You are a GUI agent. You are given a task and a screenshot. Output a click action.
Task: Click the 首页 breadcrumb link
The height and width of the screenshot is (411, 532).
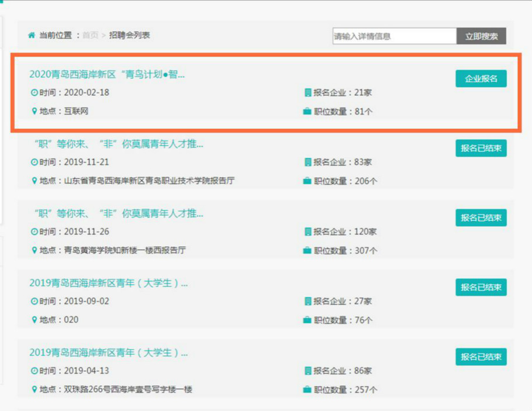click(90, 36)
